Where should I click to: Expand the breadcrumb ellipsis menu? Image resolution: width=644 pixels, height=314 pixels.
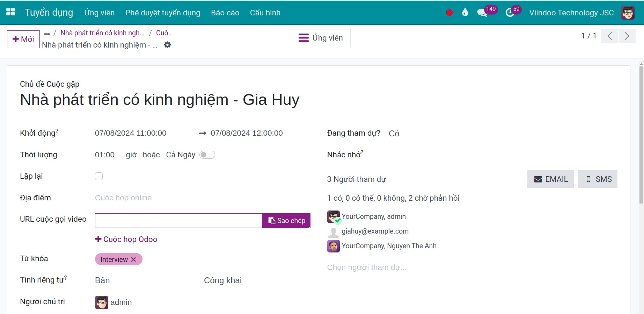tap(47, 33)
